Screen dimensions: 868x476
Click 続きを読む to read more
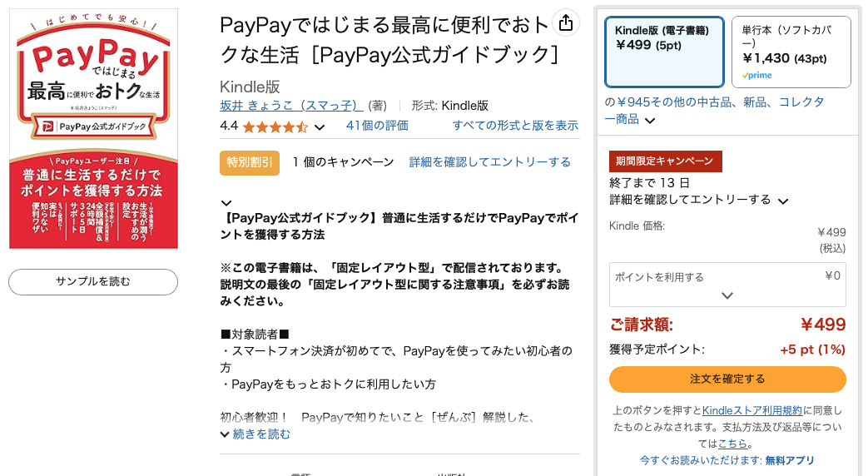(260, 434)
